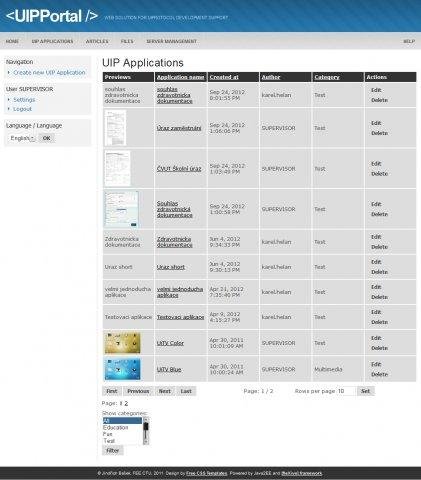Focus the Rows per page input

tap(346, 391)
